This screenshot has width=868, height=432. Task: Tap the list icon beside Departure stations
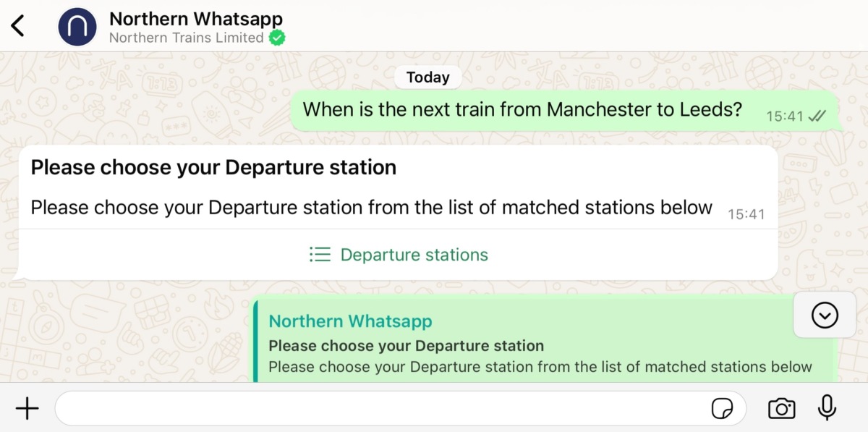tap(320, 255)
